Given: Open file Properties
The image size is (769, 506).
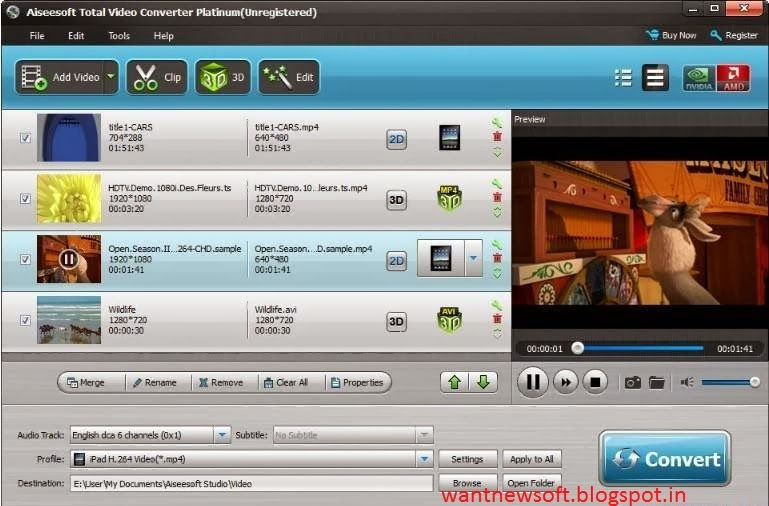Looking at the screenshot, I should (x=357, y=382).
